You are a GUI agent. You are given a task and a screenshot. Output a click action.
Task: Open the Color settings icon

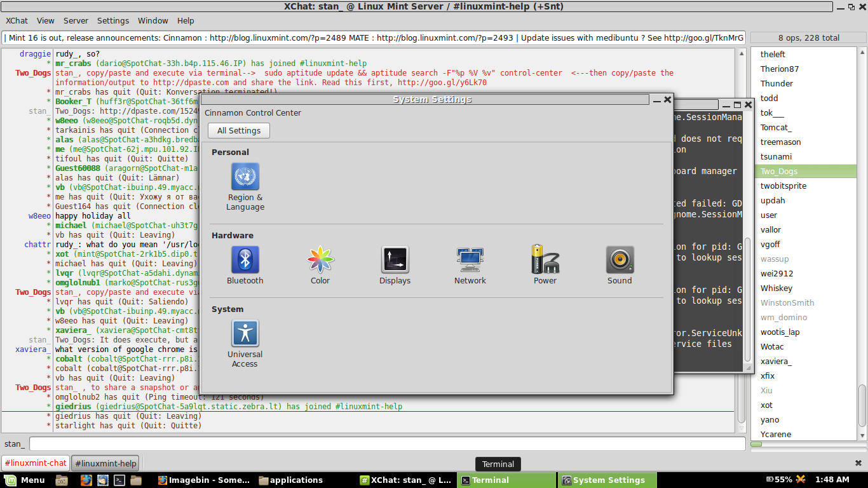coord(320,266)
